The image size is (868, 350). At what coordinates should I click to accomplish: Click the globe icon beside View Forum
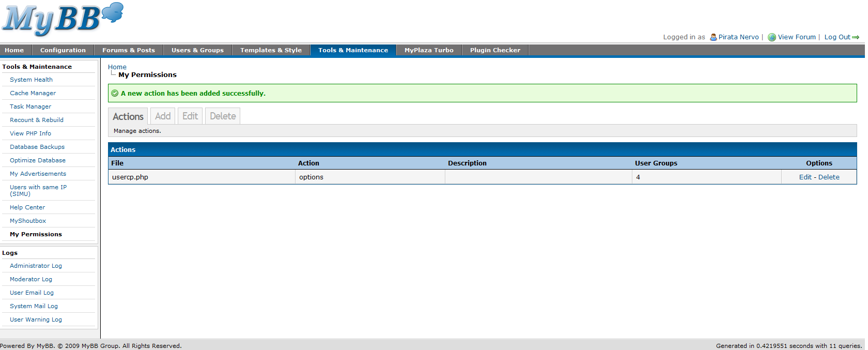pyautogui.click(x=772, y=37)
